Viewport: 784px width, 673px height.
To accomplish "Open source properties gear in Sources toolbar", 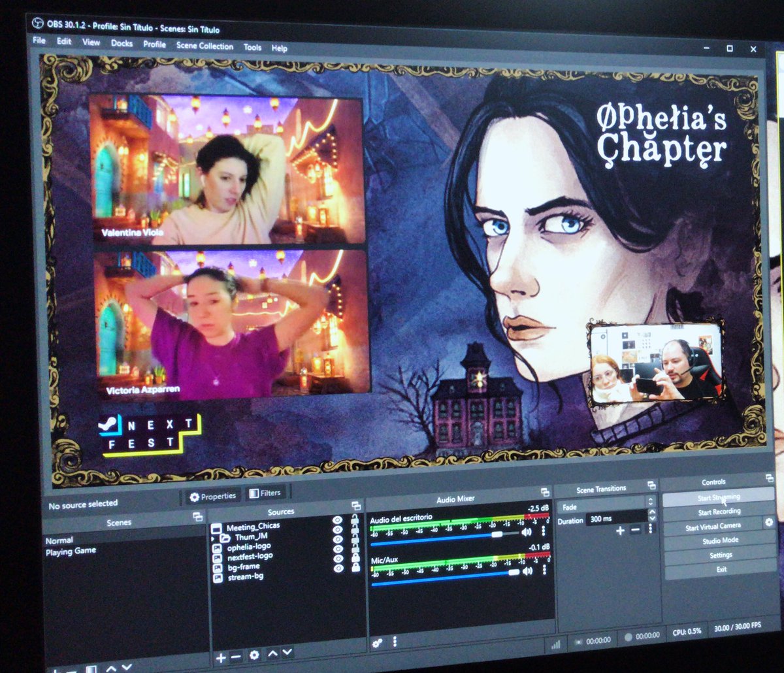I will [x=253, y=655].
